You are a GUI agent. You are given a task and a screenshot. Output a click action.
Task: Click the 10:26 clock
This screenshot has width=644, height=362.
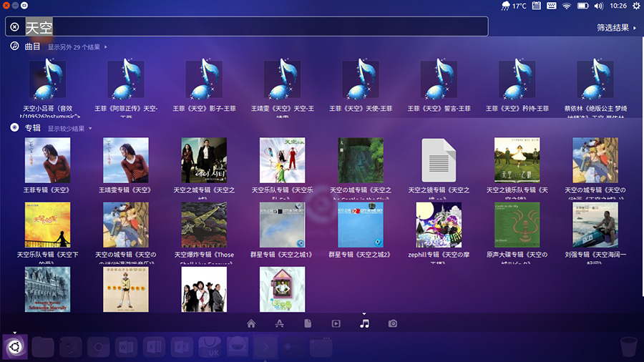point(618,6)
